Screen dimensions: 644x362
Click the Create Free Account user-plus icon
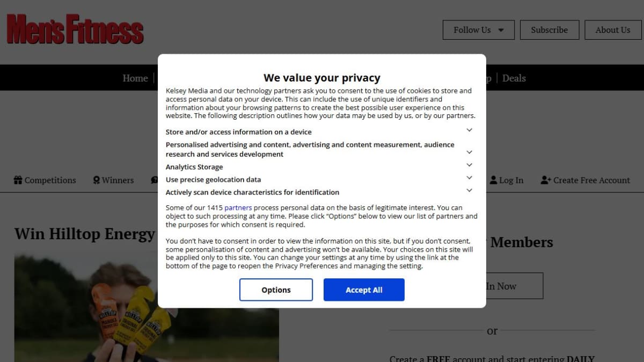[546, 180]
